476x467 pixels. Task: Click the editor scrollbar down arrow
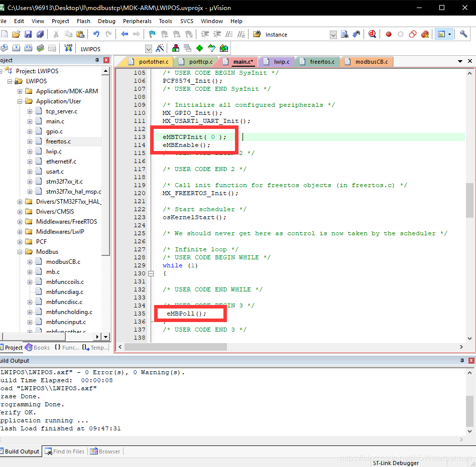click(469, 339)
